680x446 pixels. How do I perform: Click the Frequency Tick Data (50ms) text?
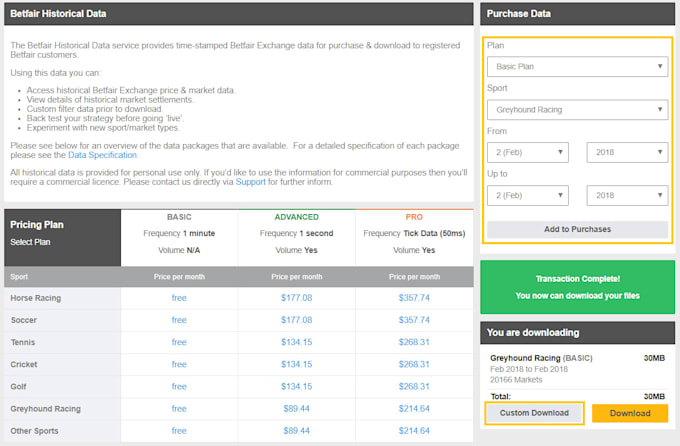click(414, 233)
